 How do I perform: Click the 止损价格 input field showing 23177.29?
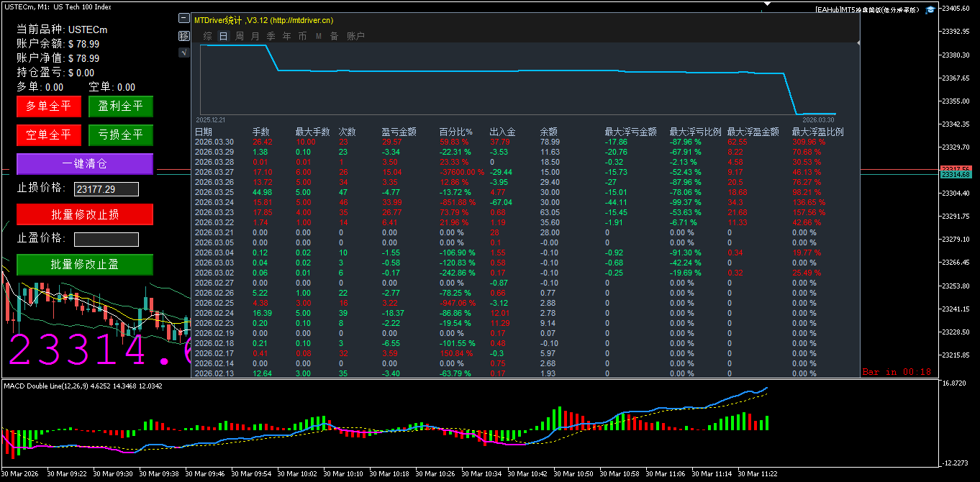click(106, 189)
